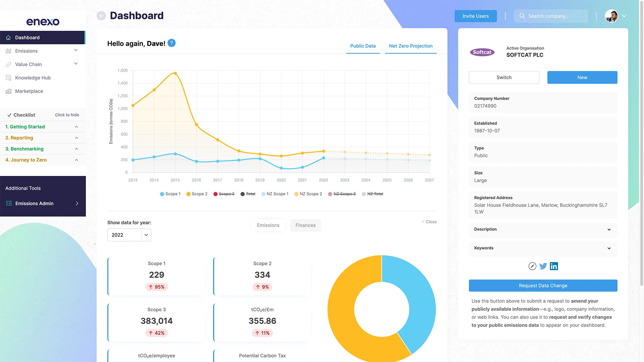
Task: Toggle Scope 2 series in chart legend
Action: pyautogui.click(x=197, y=194)
